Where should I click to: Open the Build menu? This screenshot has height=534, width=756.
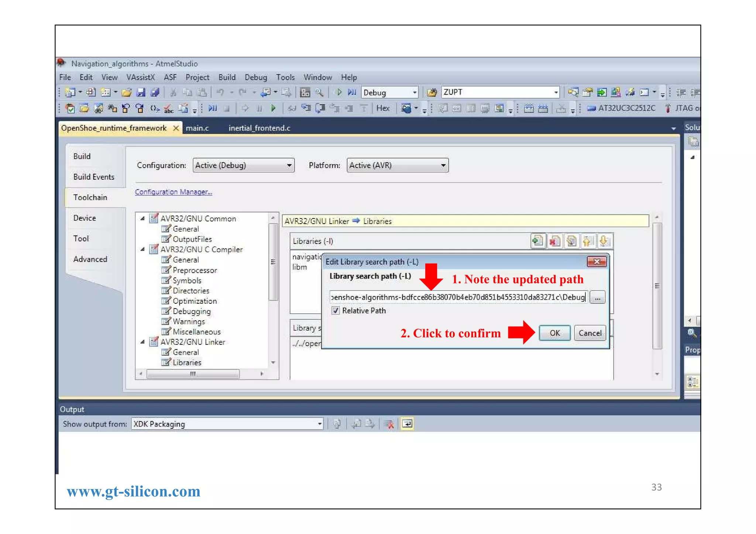point(227,77)
